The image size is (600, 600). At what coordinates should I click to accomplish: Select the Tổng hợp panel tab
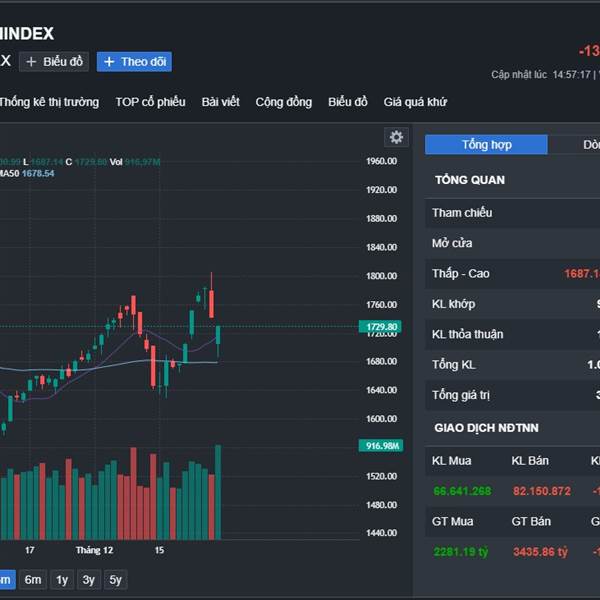(486, 145)
